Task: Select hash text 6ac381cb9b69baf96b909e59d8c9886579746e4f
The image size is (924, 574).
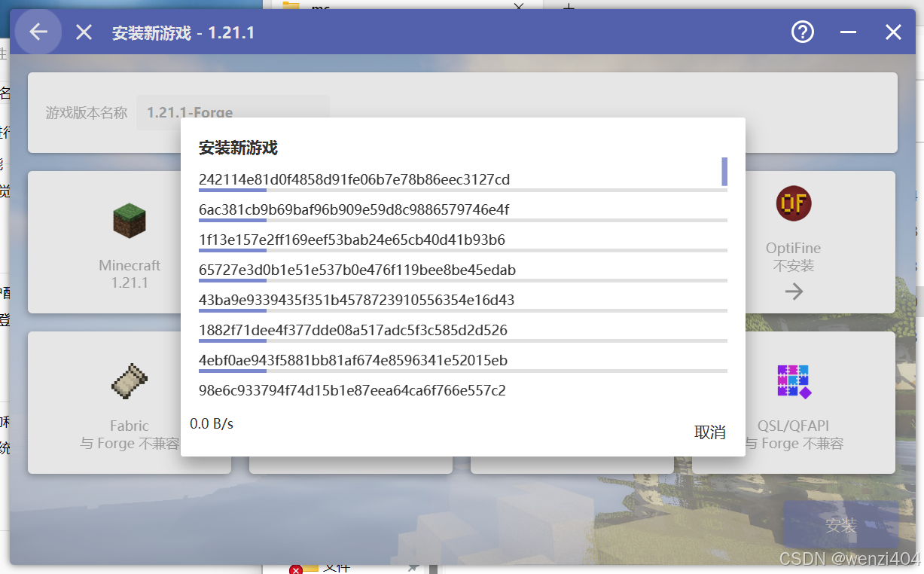Action: [x=354, y=209]
